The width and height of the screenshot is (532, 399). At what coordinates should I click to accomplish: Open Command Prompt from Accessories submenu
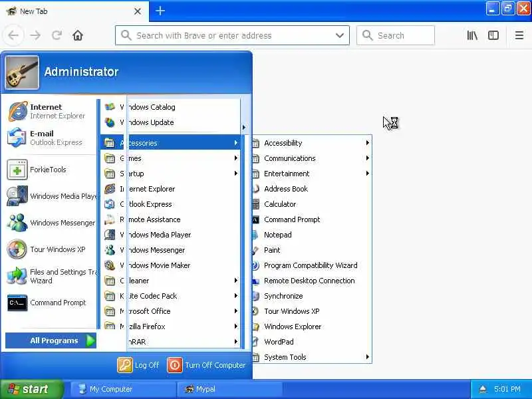point(312,219)
